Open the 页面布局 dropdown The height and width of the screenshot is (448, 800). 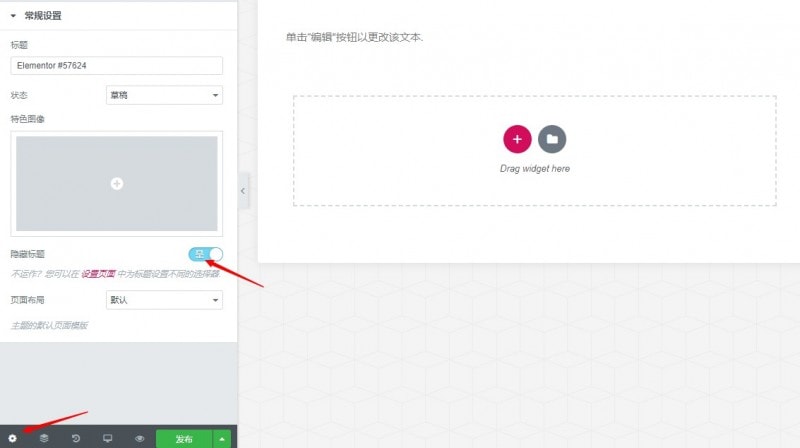coord(164,300)
